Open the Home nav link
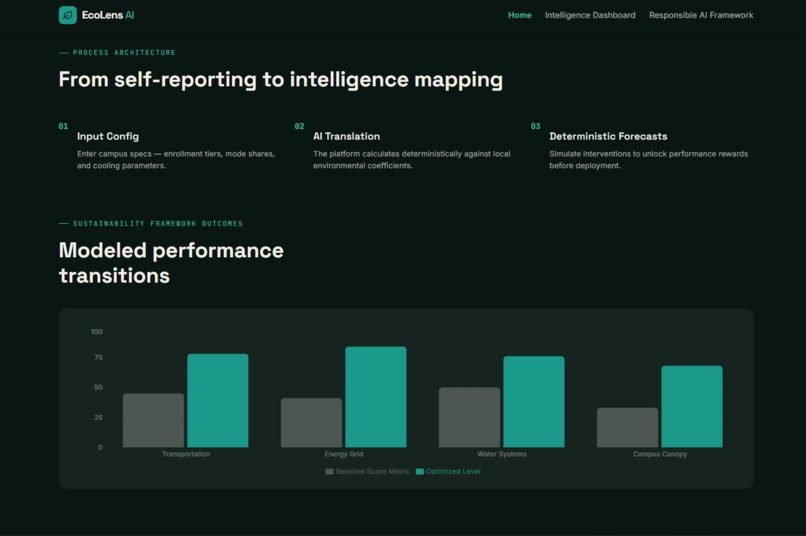806x536 pixels. pyautogui.click(x=520, y=15)
